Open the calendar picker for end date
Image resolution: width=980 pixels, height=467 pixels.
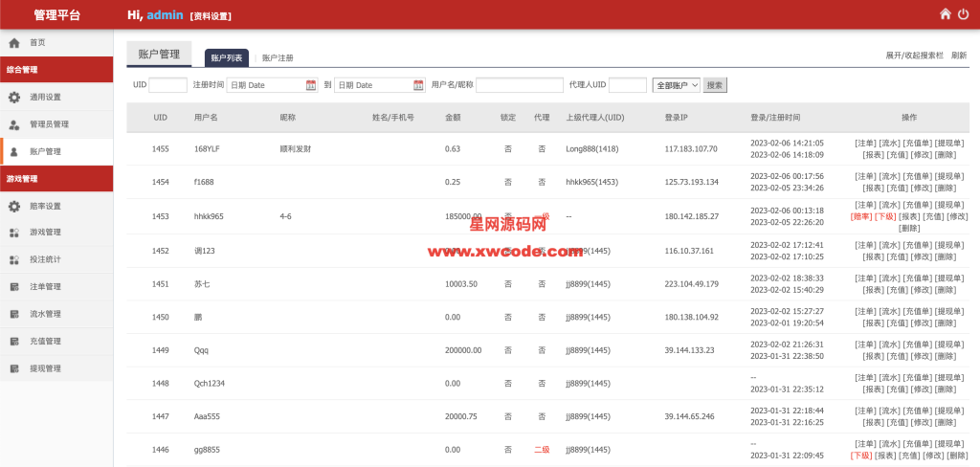418,85
